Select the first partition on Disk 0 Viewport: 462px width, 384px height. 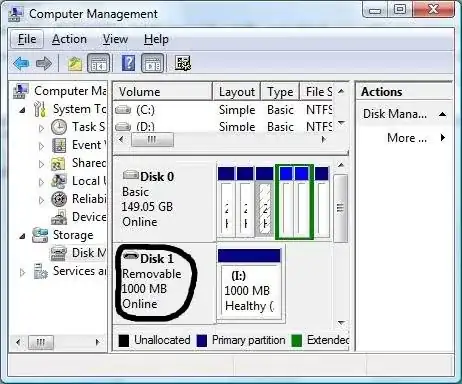[226, 202]
